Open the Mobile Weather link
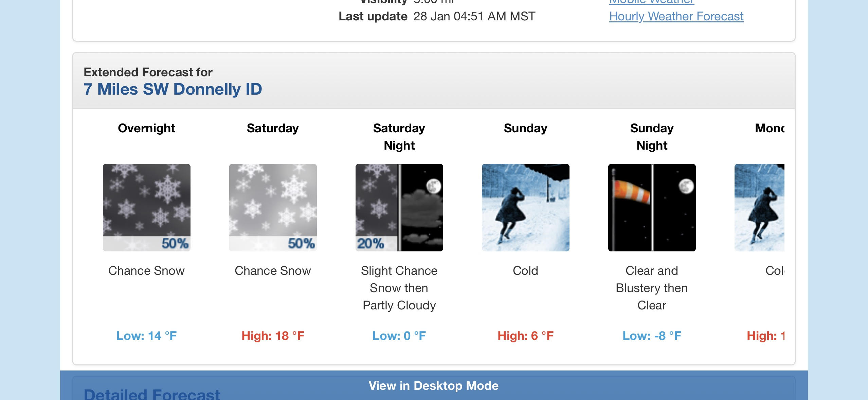868x400 pixels. 651,2
